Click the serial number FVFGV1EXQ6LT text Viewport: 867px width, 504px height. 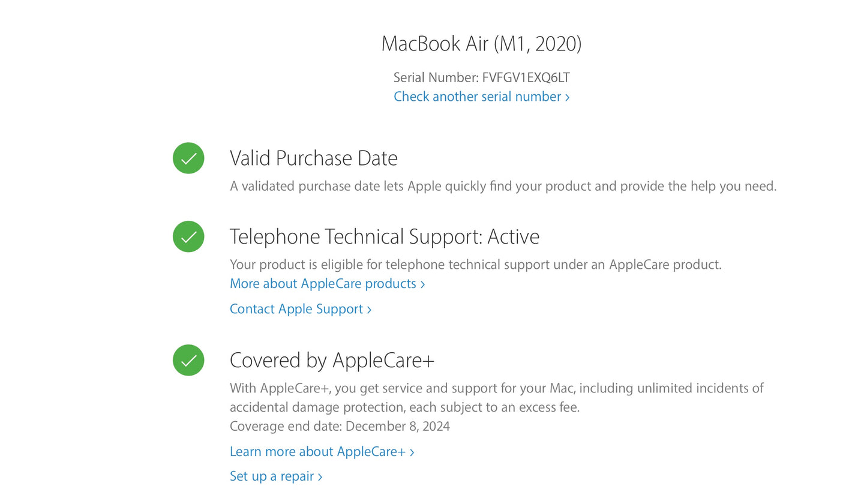(x=526, y=77)
